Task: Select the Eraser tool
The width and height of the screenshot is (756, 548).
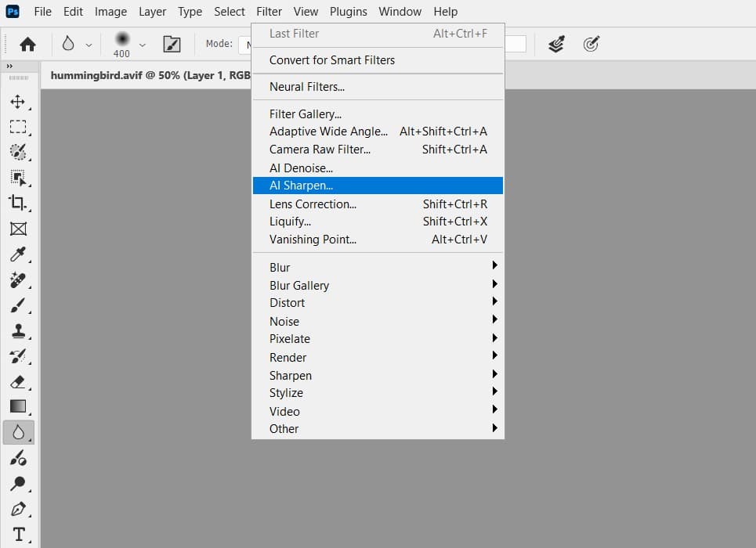Action: point(18,382)
